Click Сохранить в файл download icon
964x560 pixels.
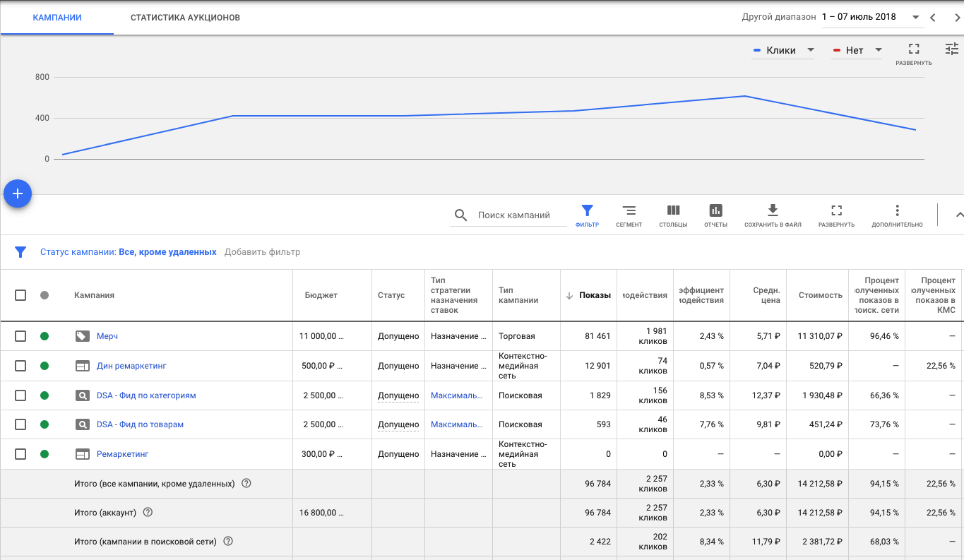pos(773,210)
